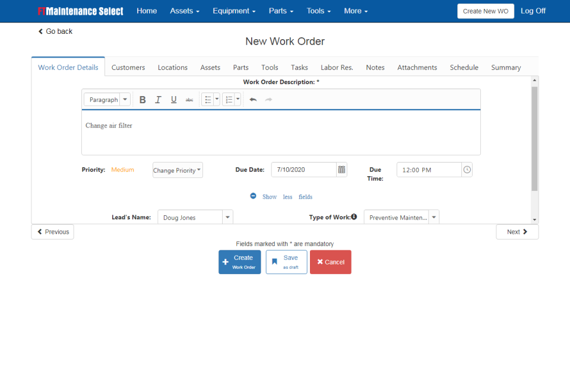Open the Tools menu in navbar
Viewport: 570px width, 392px height.
point(318,11)
